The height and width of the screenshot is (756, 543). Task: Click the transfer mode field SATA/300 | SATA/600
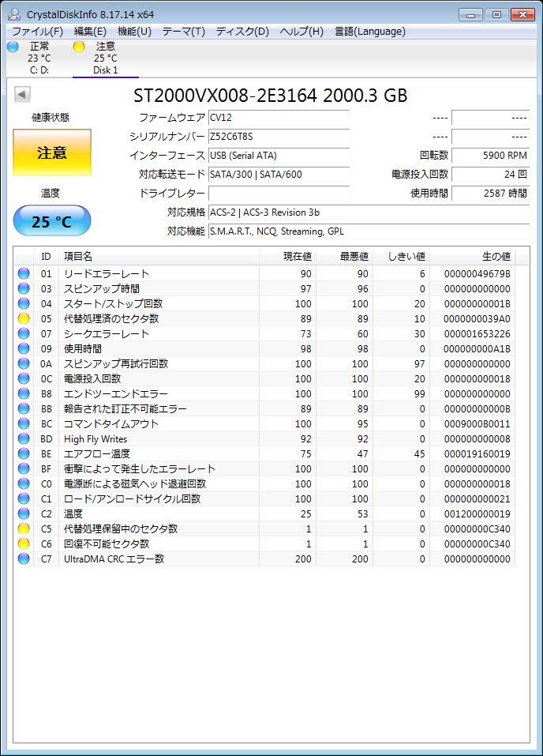point(279,174)
